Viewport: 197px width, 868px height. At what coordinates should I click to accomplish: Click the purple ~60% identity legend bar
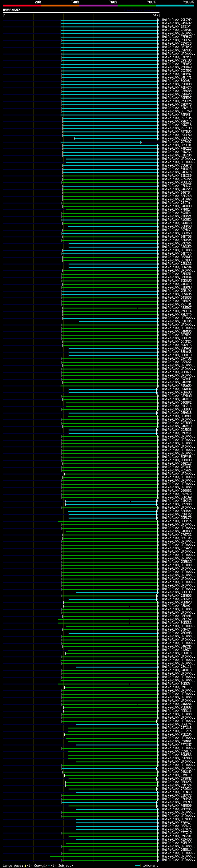click(99, 6)
